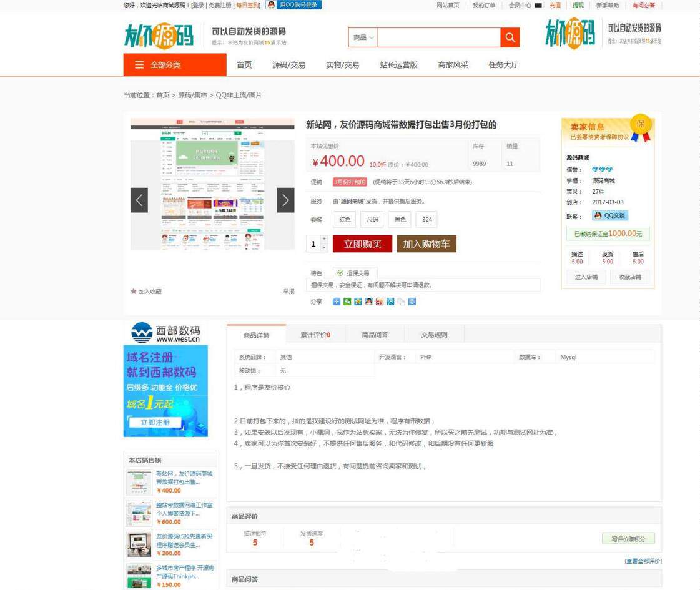Click the 立即购买 button
700x590 pixels.
[x=363, y=243]
